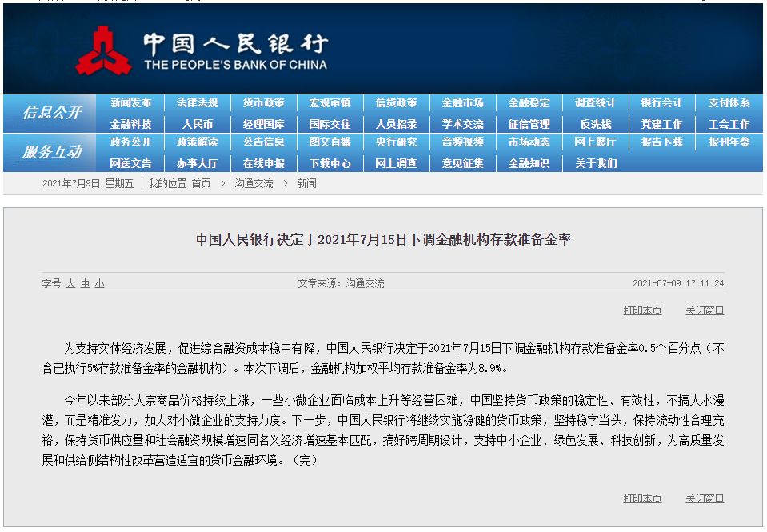Screen dimensions: 767x532
Task: Select 金融知识 menu item
Action: [x=529, y=163]
